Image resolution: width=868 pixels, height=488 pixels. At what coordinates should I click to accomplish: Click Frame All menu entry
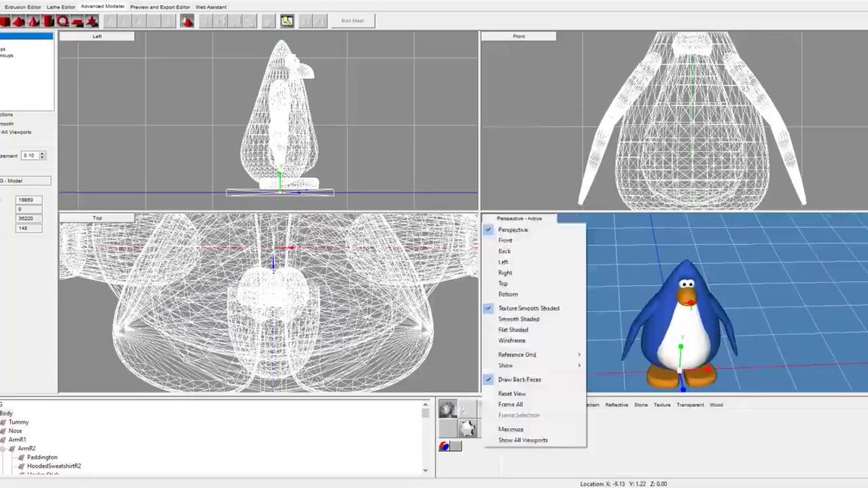click(x=510, y=405)
